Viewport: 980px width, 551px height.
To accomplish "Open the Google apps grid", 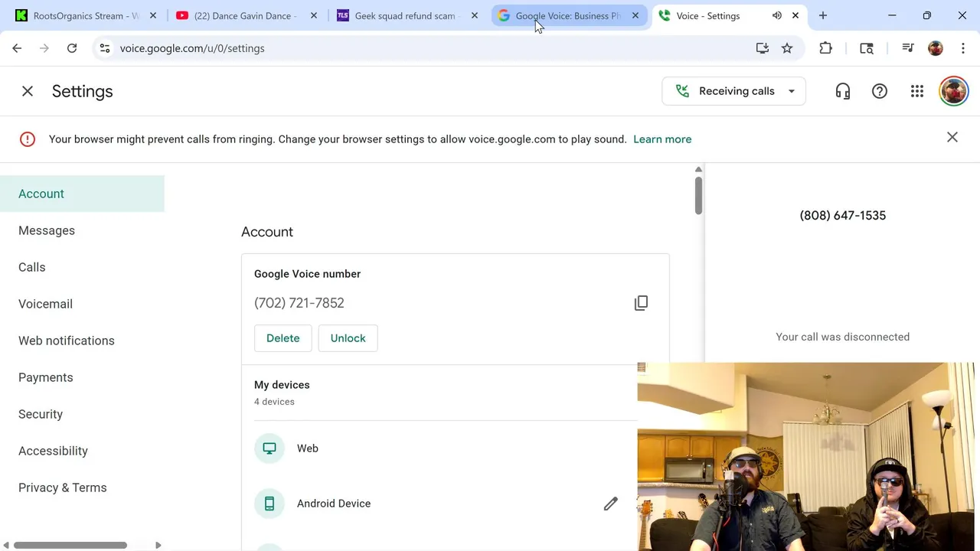I will pyautogui.click(x=917, y=91).
